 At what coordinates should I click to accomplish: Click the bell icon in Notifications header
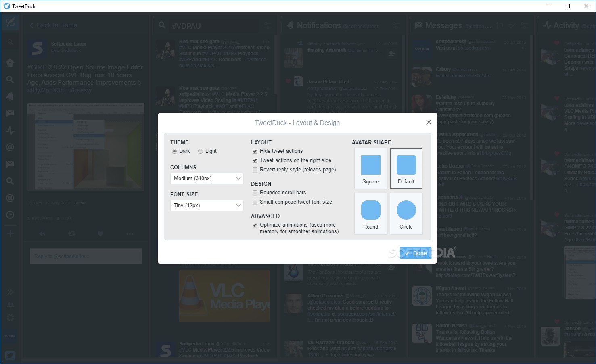point(290,25)
